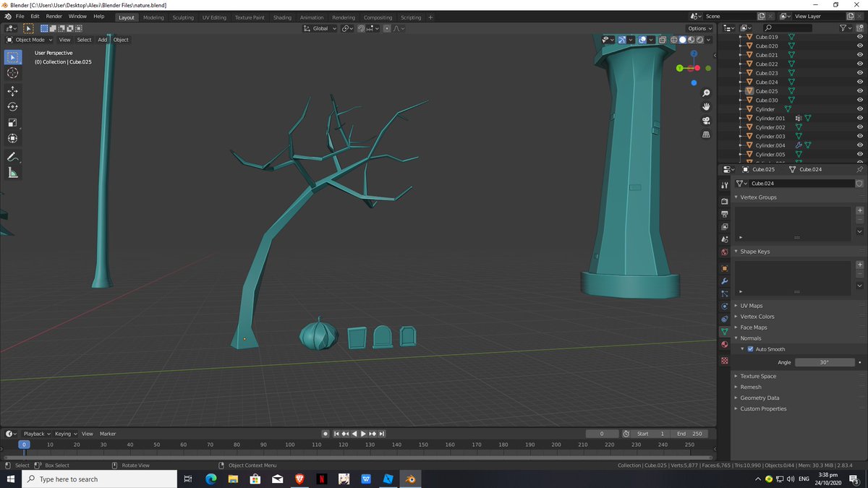Open the Object properties tab icon
This screenshot has height=488, width=868.
pos(724,268)
